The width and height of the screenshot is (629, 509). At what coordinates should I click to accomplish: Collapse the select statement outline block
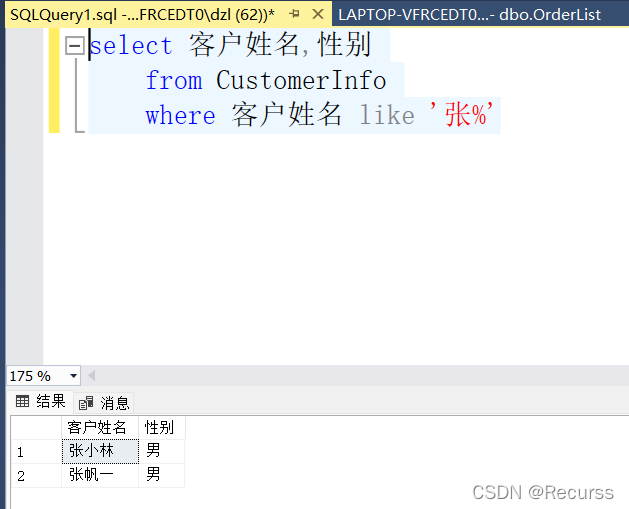(75, 45)
